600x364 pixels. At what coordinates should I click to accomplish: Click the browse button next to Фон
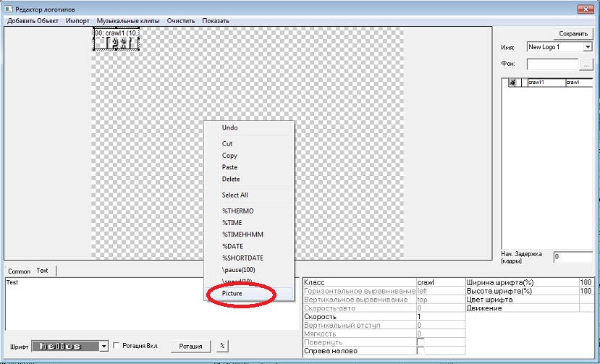tap(587, 64)
